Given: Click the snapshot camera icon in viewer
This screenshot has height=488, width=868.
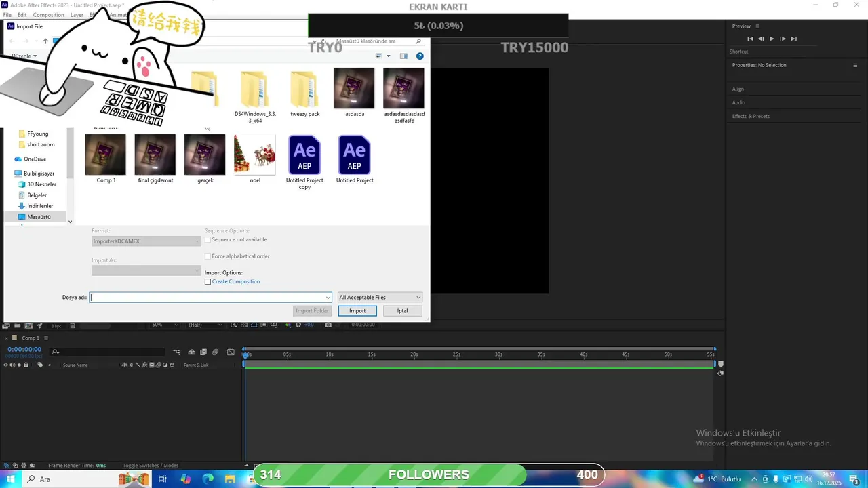Looking at the screenshot, I should [x=328, y=325].
